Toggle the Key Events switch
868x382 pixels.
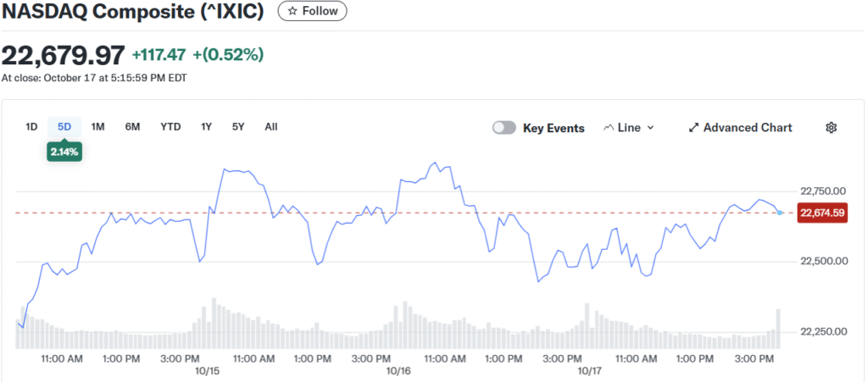tap(504, 128)
